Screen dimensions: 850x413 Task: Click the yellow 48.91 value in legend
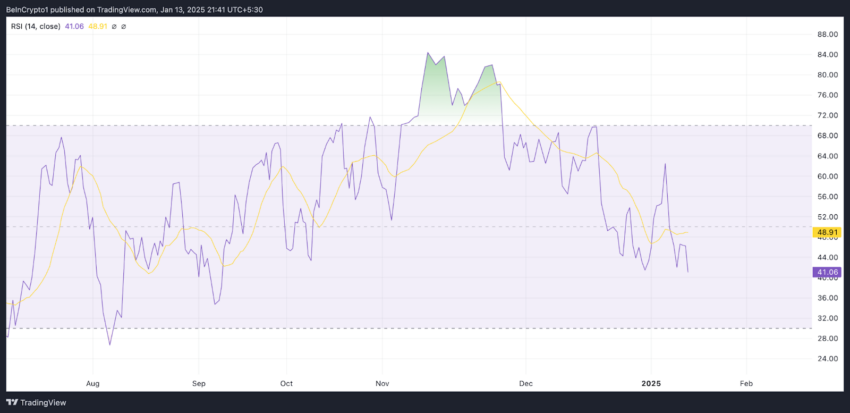(97, 25)
